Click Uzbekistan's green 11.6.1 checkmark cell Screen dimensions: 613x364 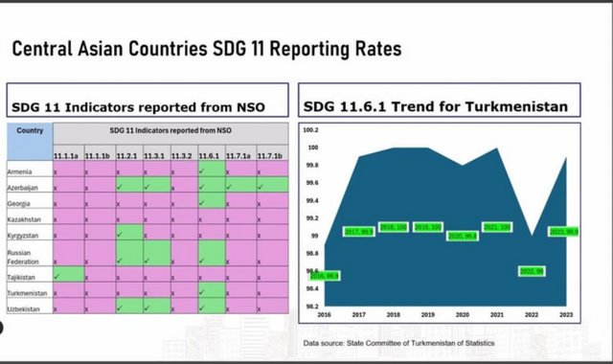point(212,307)
